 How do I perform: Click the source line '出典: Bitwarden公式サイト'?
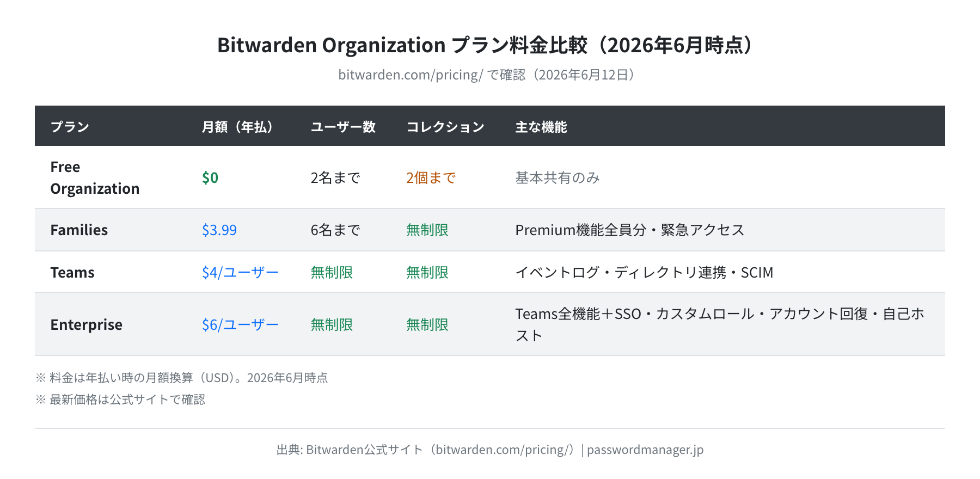[x=350, y=450]
